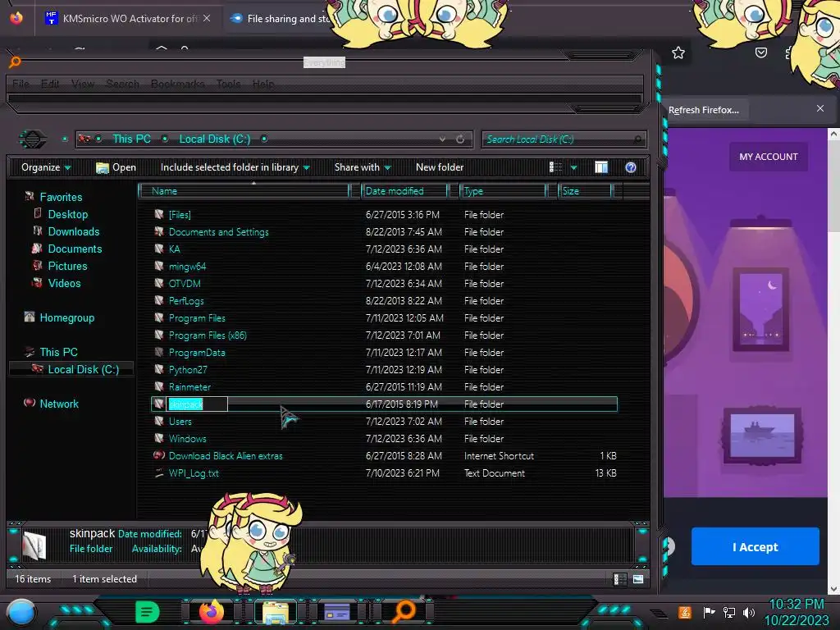
Task: Click the skinpack rename text field
Action: (197, 404)
